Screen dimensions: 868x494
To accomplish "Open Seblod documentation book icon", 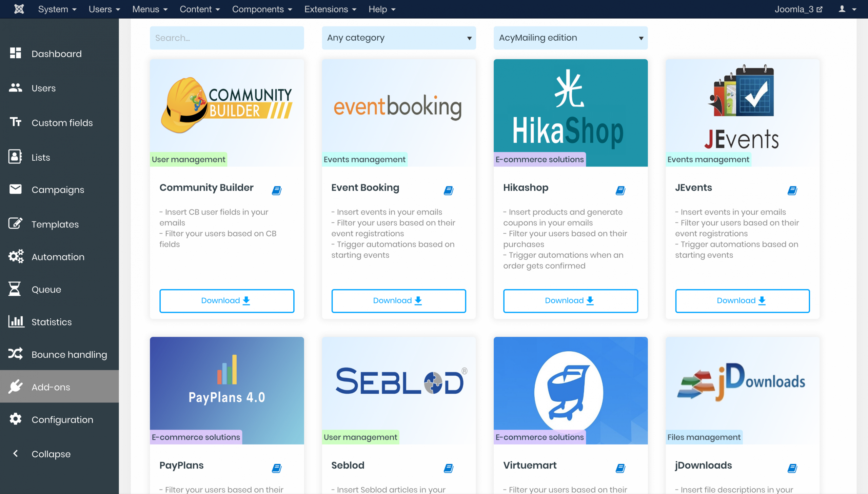I will click(449, 468).
